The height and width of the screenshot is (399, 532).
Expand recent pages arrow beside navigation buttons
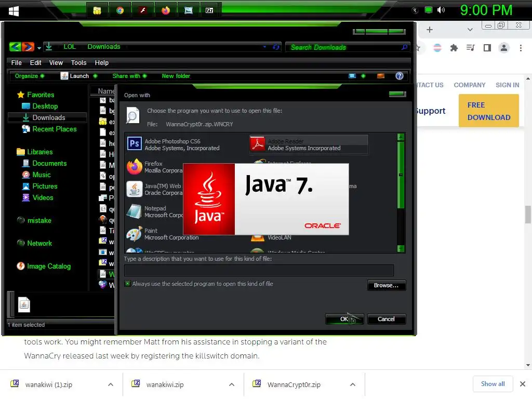pos(39,48)
